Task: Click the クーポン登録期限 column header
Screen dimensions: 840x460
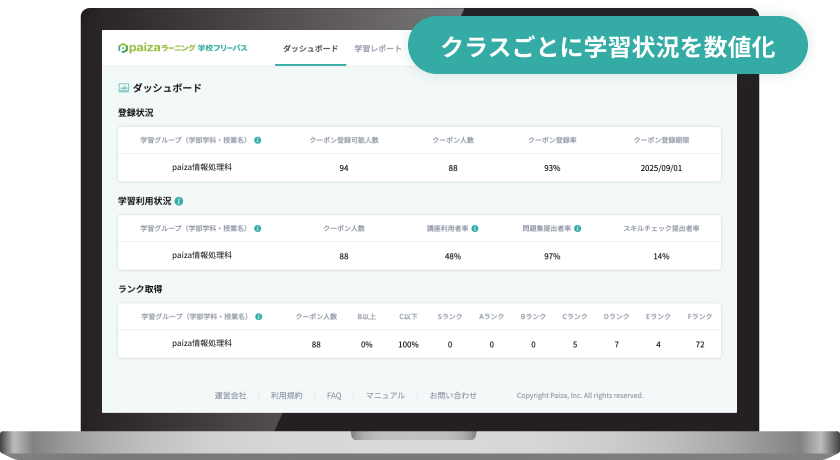Action: pos(662,140)
